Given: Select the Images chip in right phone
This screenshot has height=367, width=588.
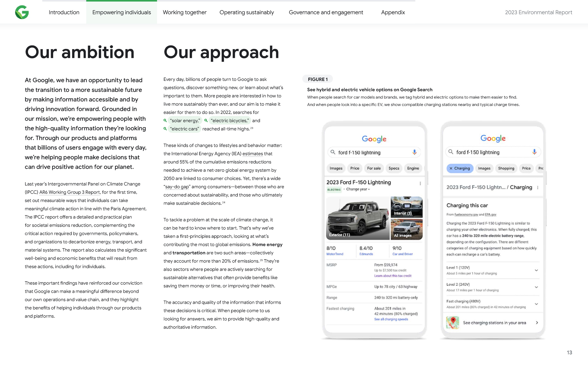Looking at the screenshot, I should pyautogui.click(x=484, y=168).
